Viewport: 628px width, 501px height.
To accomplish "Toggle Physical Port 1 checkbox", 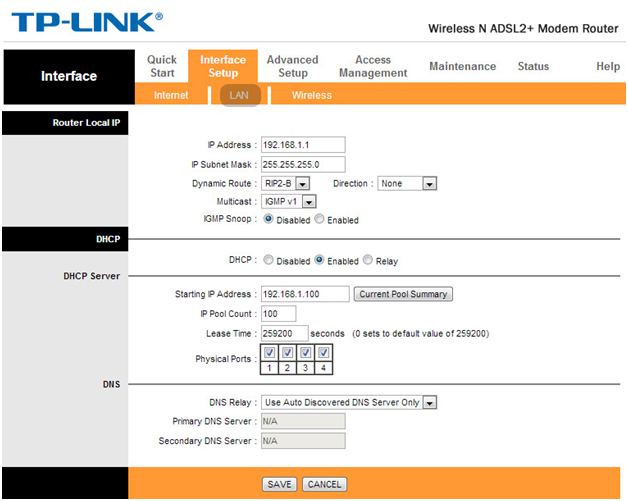I will [x=270, y=353].
